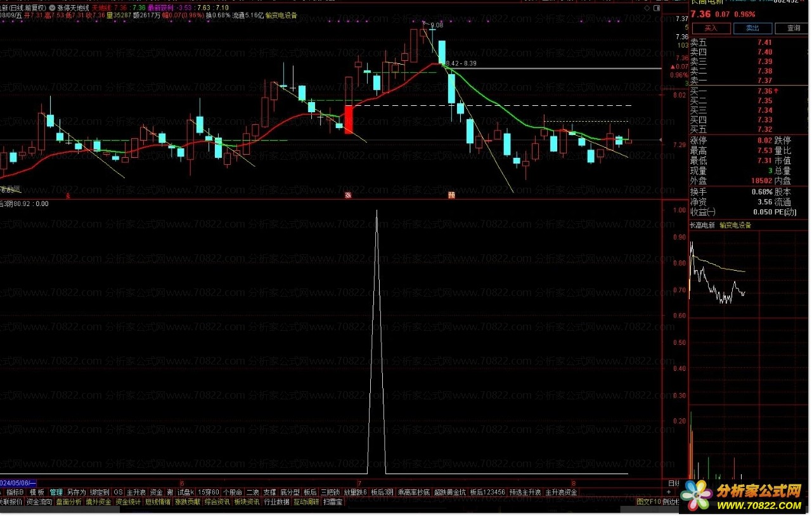Image resolution: width=812 pixels, height=516 pixels.
Task: Click the 涨 marker below the candlesticks
Action: 348,195
